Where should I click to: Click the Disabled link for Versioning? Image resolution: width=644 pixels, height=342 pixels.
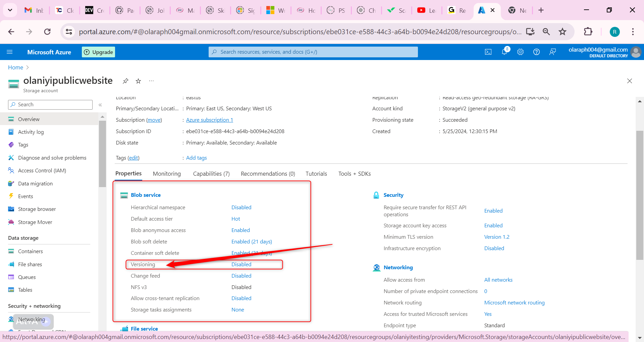point(241,265)
